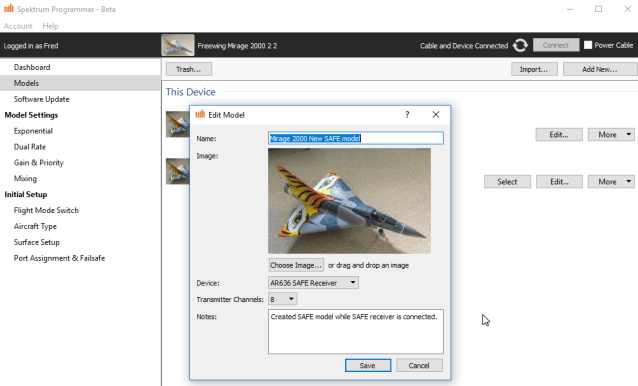
Task: Click the Import button
Action: coord(534,69)
